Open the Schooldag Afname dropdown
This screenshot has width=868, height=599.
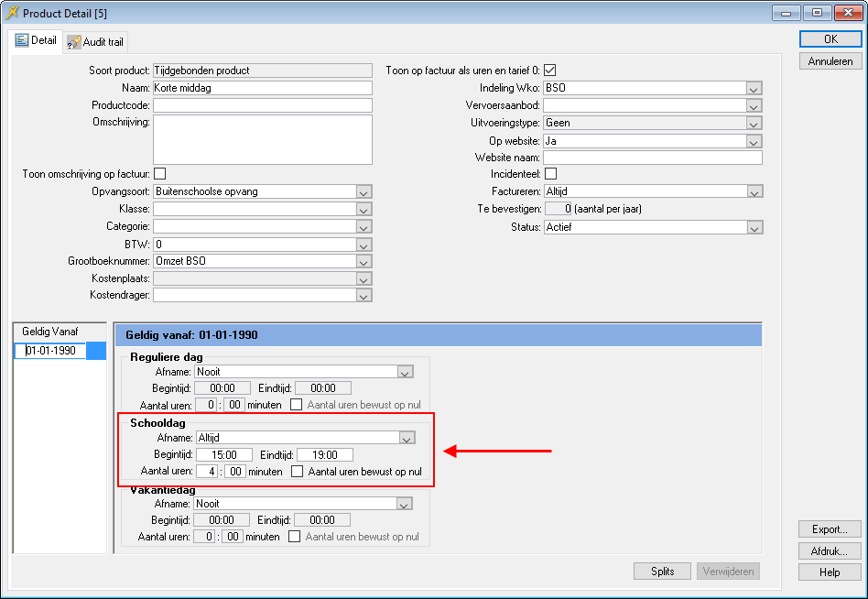pyautogui.click(x=406, y=438)
